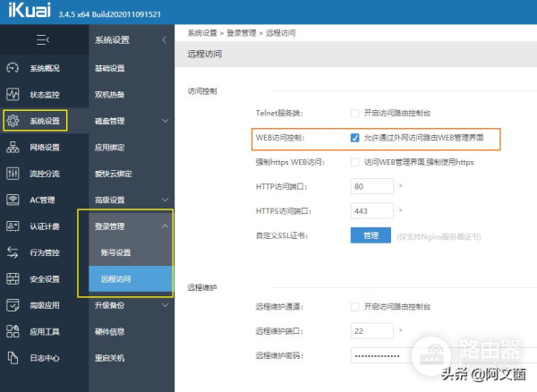Image resolution: width=537 pixels, height=392 pixels.
Task: Click the 远程维护端口 field showing 22
Action: 372,331
